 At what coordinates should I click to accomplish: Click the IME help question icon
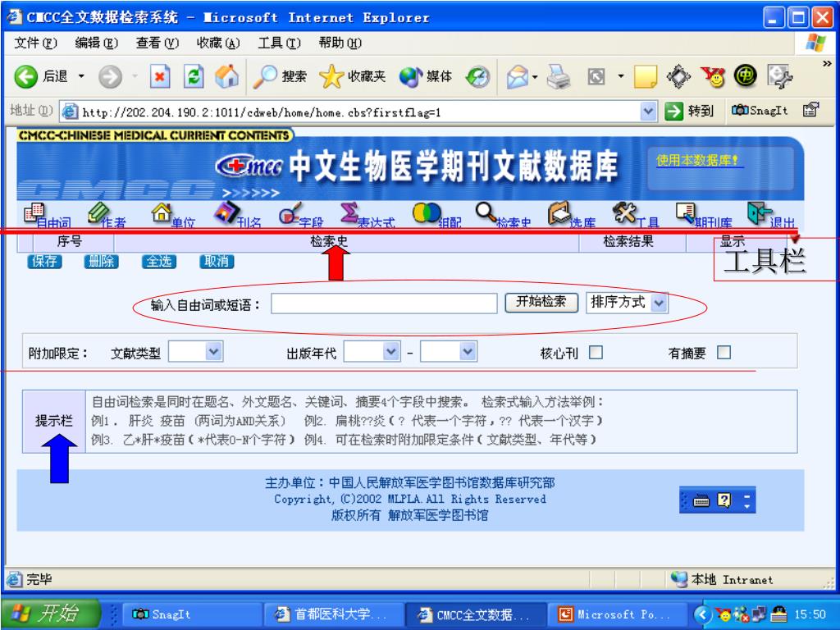pyautogui.click(x=724, y=500)
